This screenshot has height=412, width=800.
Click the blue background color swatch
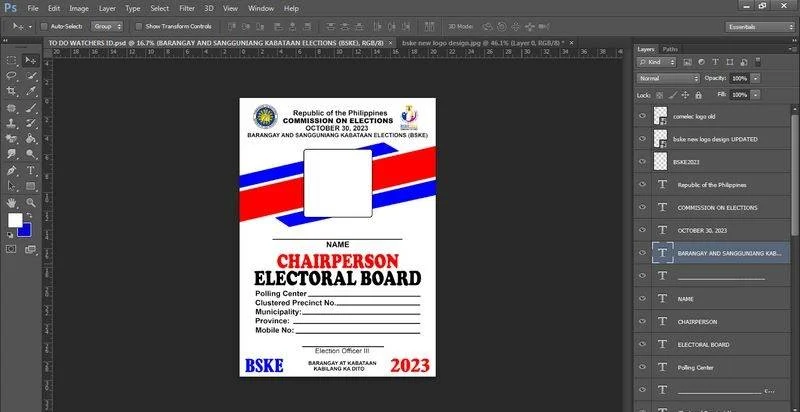point(26,232)
